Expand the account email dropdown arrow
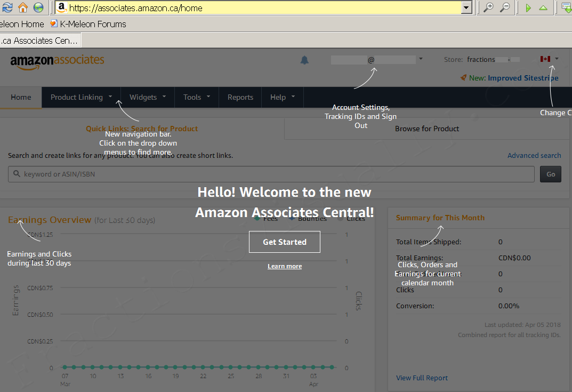The image size is (572, 392). (421, 58)
